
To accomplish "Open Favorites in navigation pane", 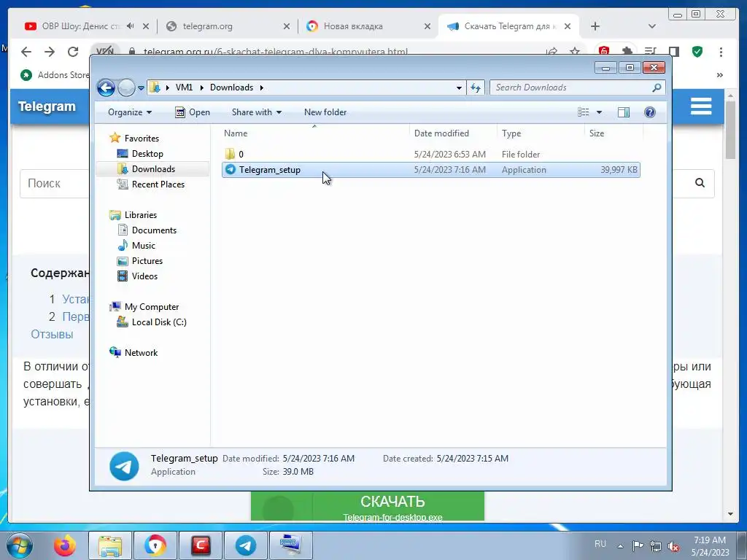I will (142, 138).
